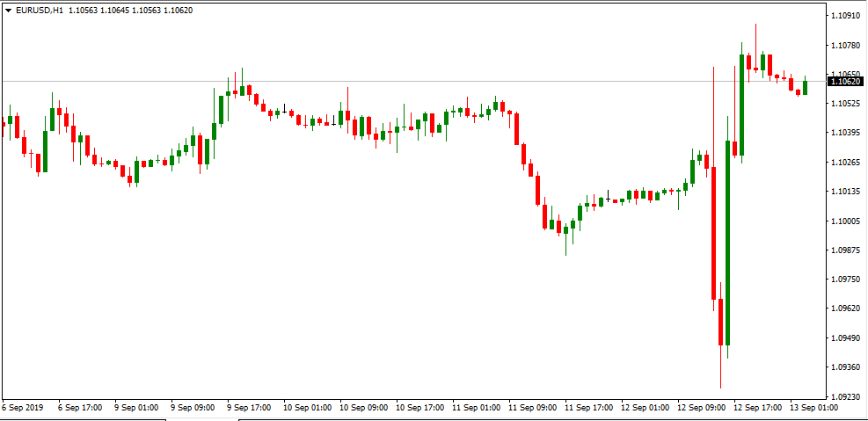This screenshot has width=868, height=421.
Task: Click price axis label 1.09230
Action: [845, 396]
